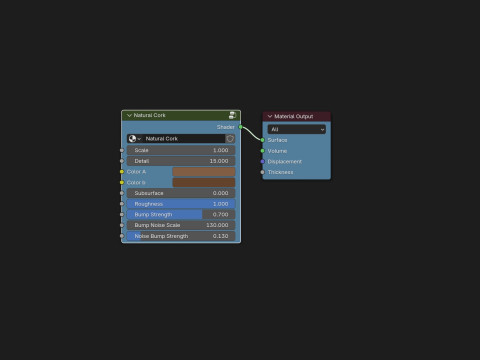This screenshot has width=480, height=360.
Task: Open the node group edit icon on Natural Cork
Action: click(232, 115)
